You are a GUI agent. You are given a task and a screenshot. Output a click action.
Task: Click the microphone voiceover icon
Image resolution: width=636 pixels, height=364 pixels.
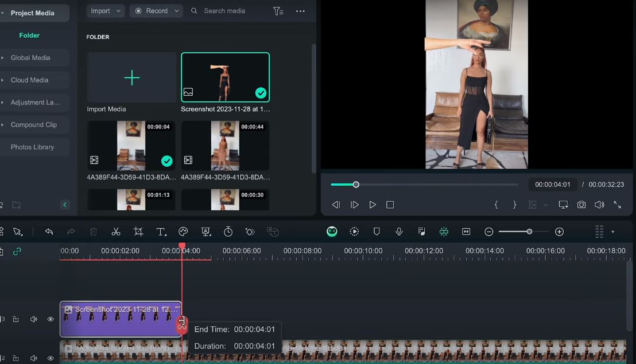pyautogui.click(x=399, y=231)
